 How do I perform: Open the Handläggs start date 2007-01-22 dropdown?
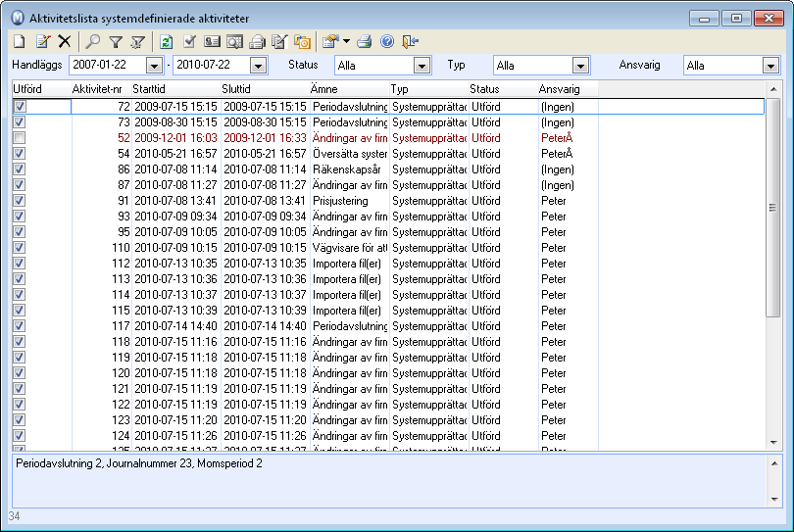(x=154, y=66)
